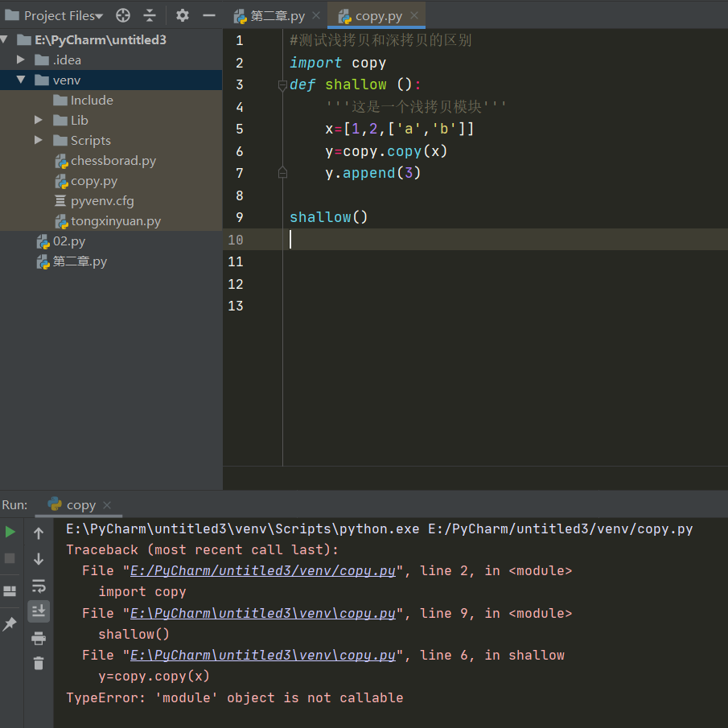Click the shallow() call on line 9

coord(328,217)
